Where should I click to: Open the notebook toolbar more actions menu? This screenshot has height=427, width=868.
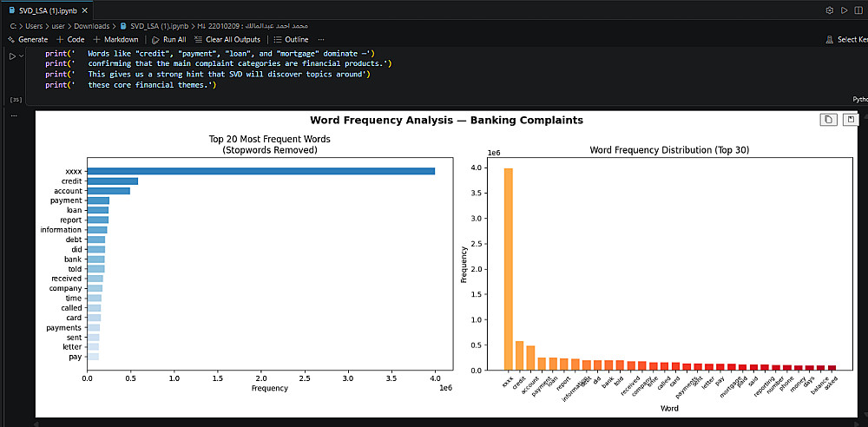(x=321, y=40)
